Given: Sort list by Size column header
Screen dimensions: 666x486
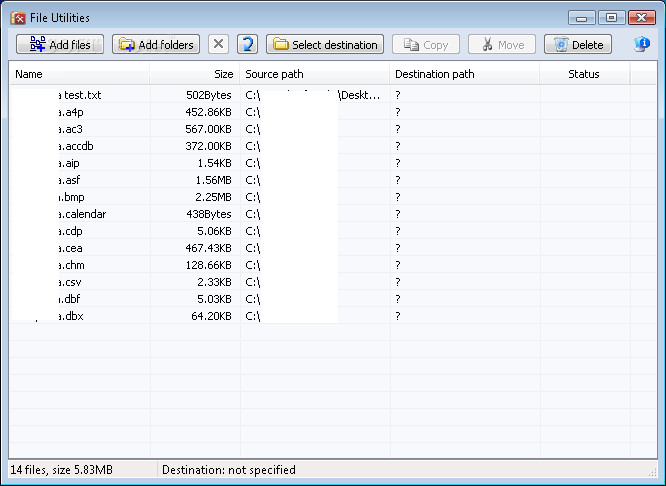Looking at the screenshot, I should (195, 74).
